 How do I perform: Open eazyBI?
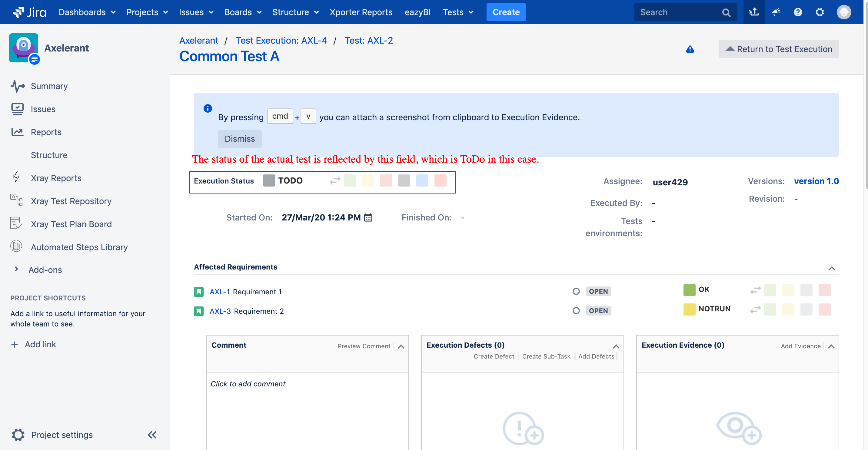417,12
